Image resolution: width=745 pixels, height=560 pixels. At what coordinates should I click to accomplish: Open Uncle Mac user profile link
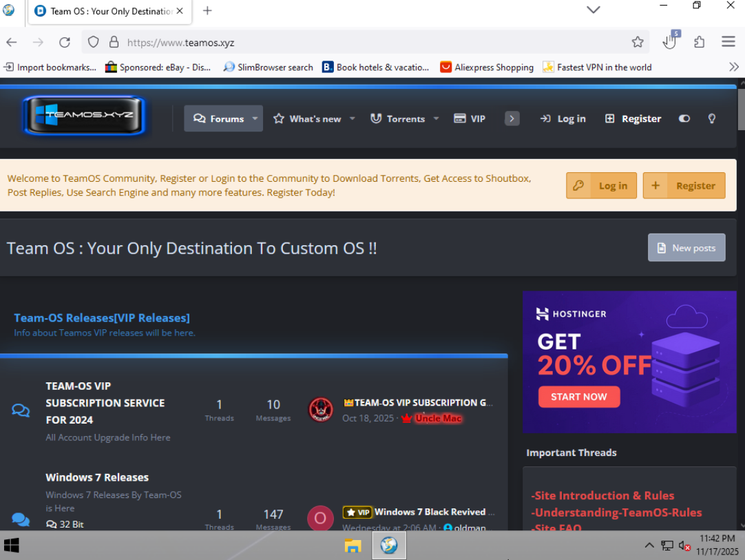[x=438, y=418]
